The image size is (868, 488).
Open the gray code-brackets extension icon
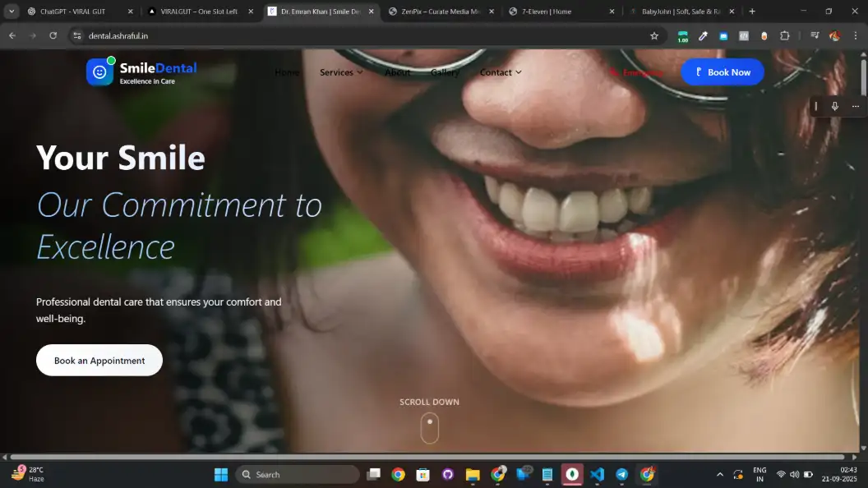pos(744,36)
